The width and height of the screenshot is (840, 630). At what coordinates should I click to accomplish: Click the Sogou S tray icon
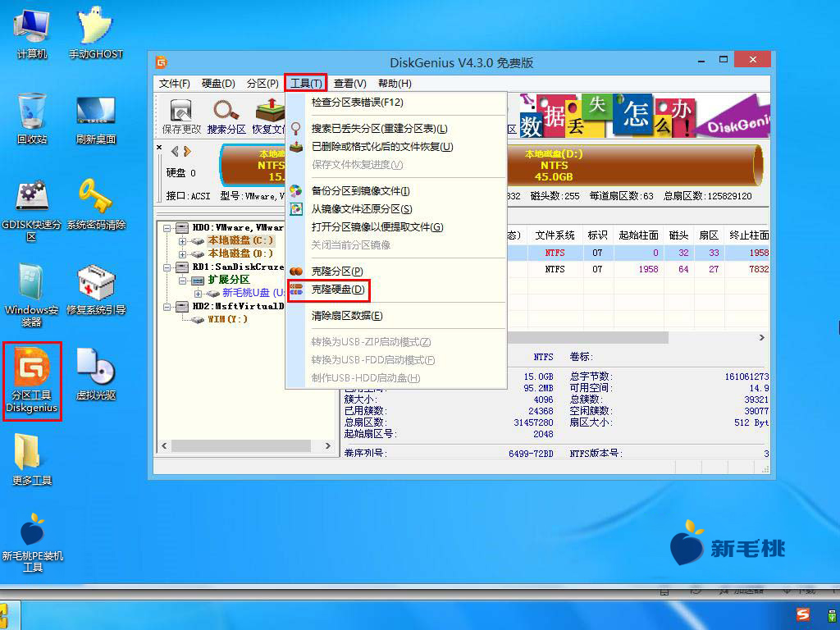[802, 614]
